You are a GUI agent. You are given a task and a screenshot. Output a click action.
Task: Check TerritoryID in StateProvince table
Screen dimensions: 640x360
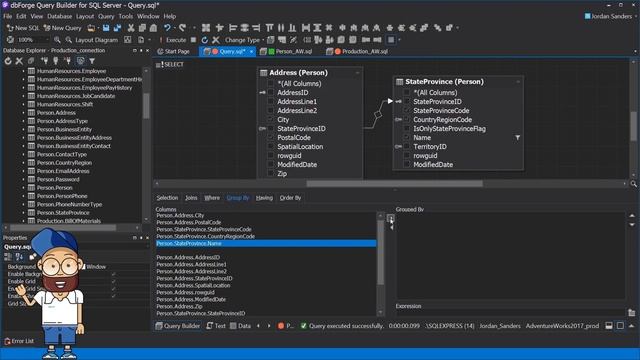(x=407, y=147)
